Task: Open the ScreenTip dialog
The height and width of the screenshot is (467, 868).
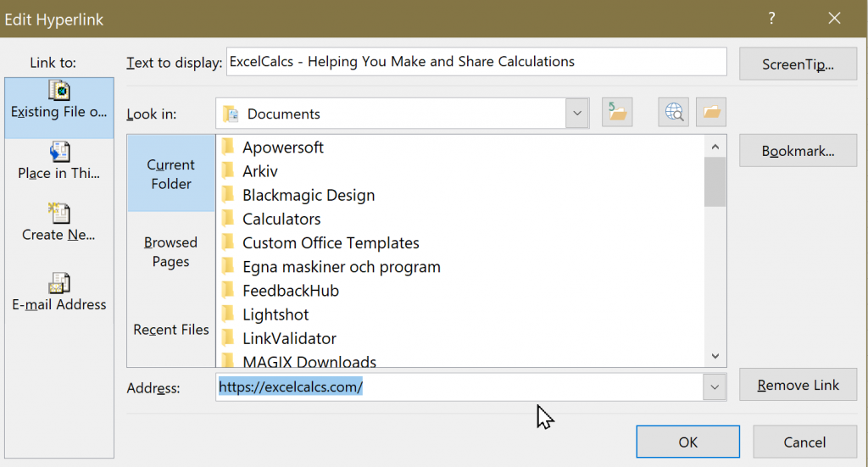Action: pyautogui.click(x=798, y=64)
